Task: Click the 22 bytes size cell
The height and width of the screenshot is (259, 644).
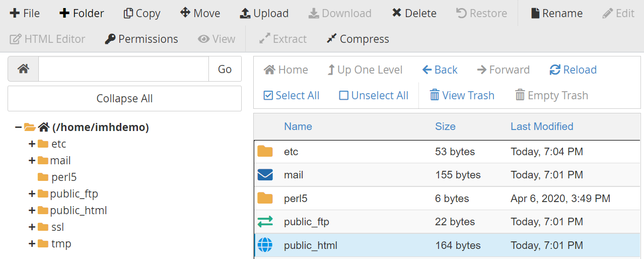Action: click(455, 222)
